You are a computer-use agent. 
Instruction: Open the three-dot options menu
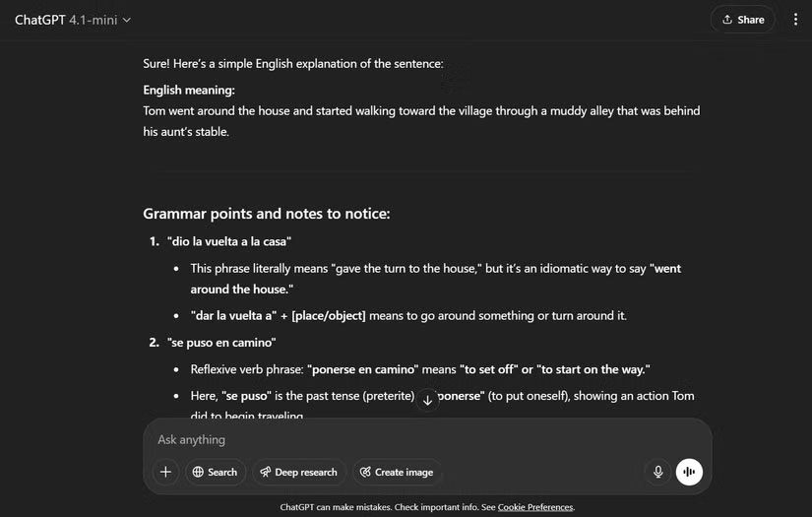pyautogui.click(x=795, y=20)
